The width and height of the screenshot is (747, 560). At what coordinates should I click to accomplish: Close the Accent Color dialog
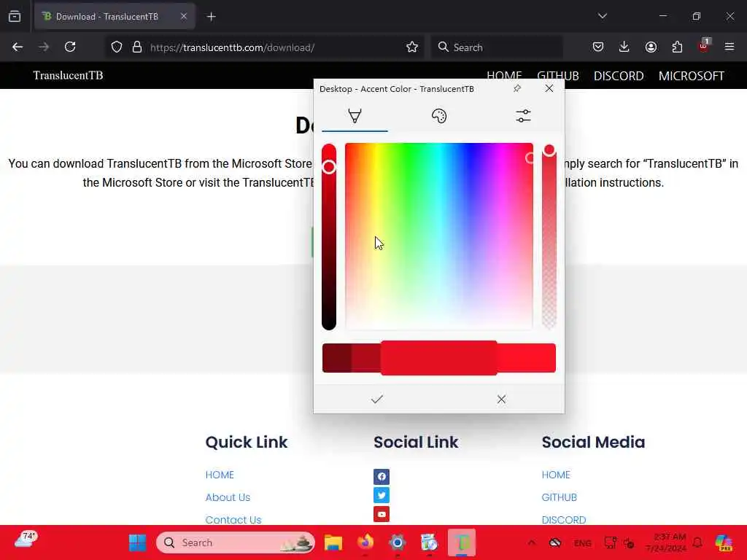[x=549, y=88]
